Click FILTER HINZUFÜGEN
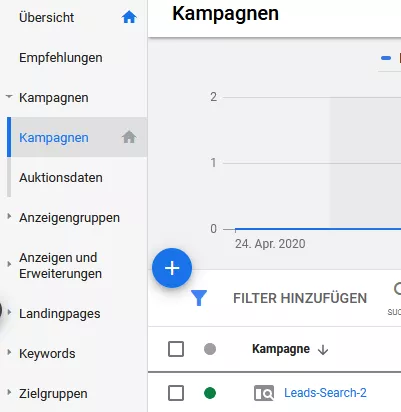 pyautogui.click(x=300, y=298)
